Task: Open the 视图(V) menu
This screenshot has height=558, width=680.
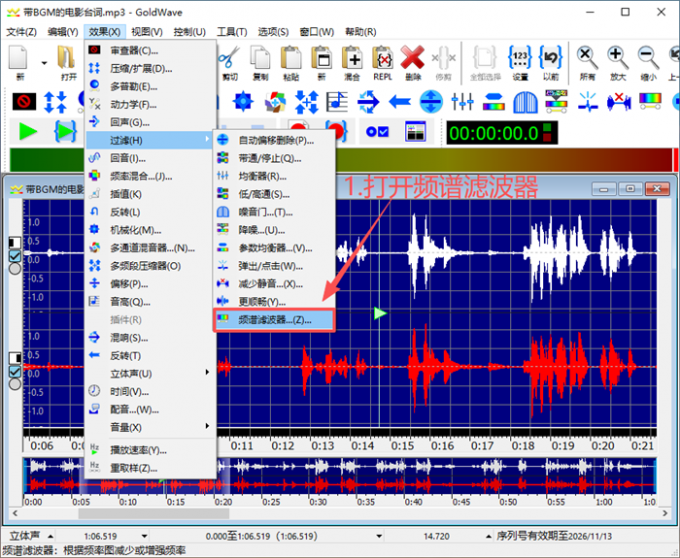Action: [x=147, y=32]
